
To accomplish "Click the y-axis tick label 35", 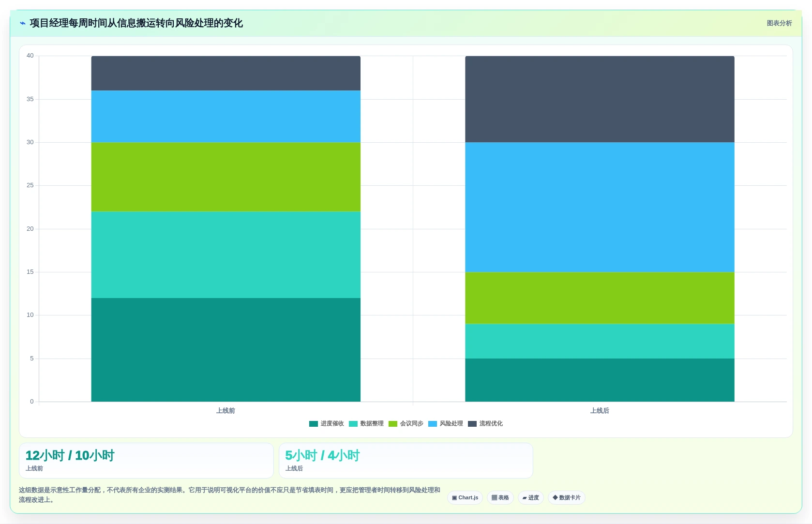I will [30, 99].
